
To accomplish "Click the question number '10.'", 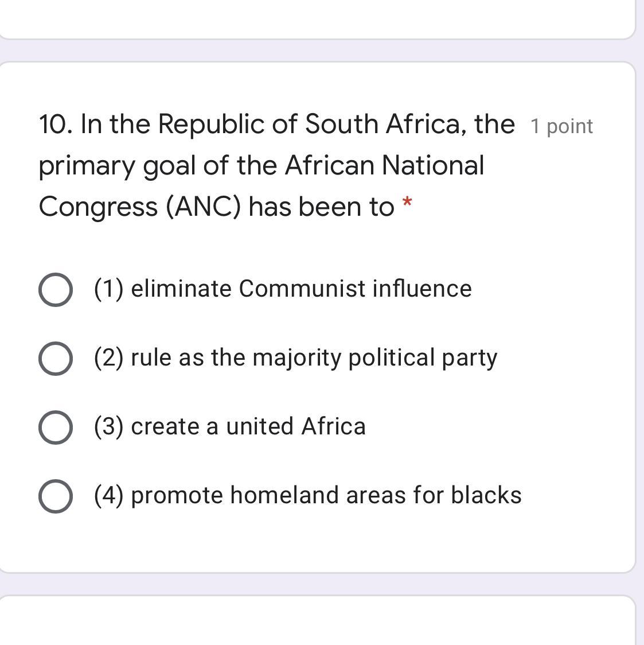I will click(x=56, y=124).
